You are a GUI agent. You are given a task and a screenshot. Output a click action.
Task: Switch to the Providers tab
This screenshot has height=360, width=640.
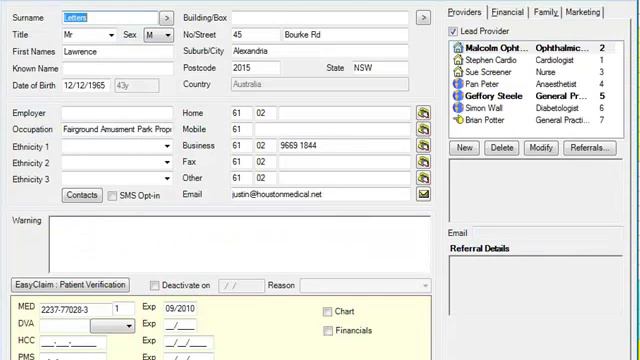tap(464, 12)
